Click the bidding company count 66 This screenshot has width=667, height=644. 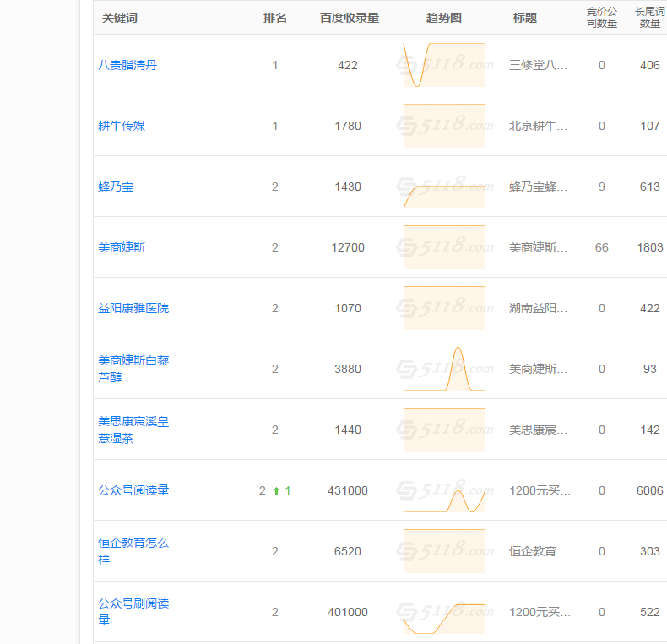click(601, 247)
